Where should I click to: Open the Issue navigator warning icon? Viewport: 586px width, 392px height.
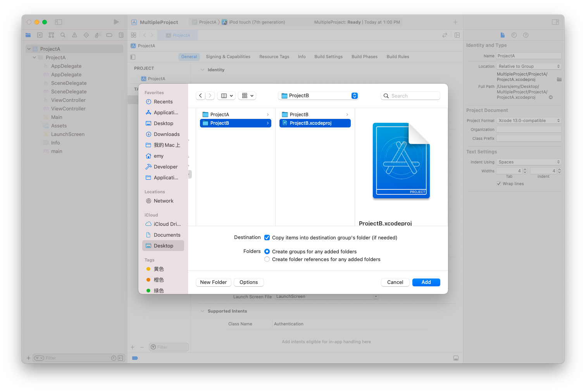[74, 35]
